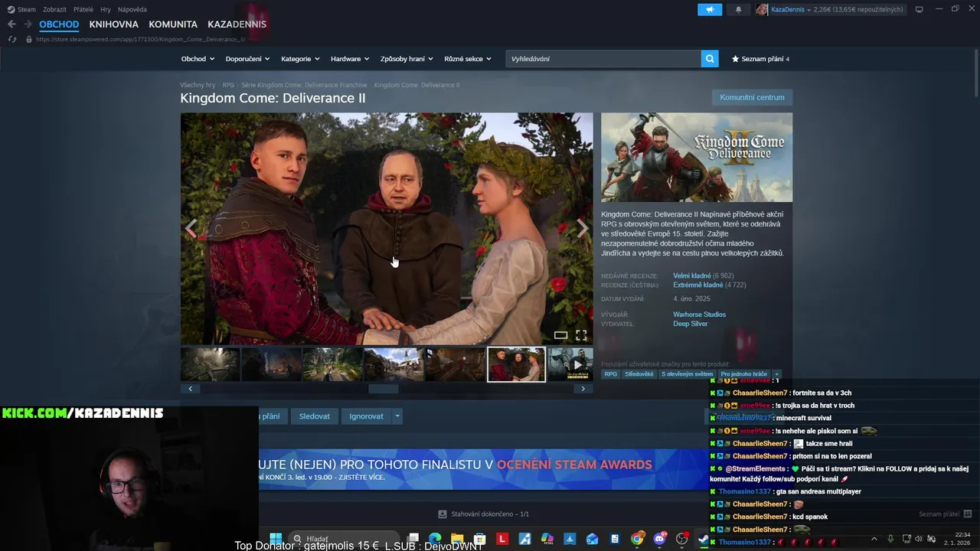Open the Hry menu
This screenshot has width=980, height=551.
(x=106, y=9)
